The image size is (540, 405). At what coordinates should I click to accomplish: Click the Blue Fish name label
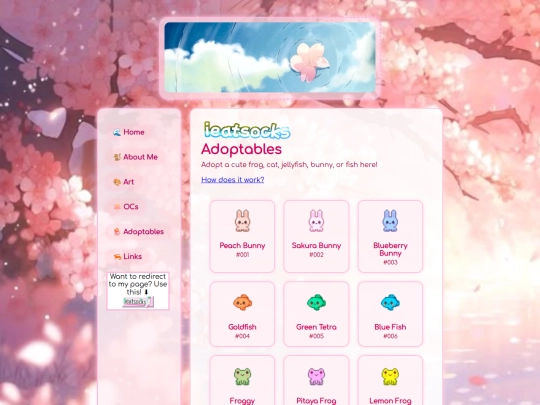[390, 327]
